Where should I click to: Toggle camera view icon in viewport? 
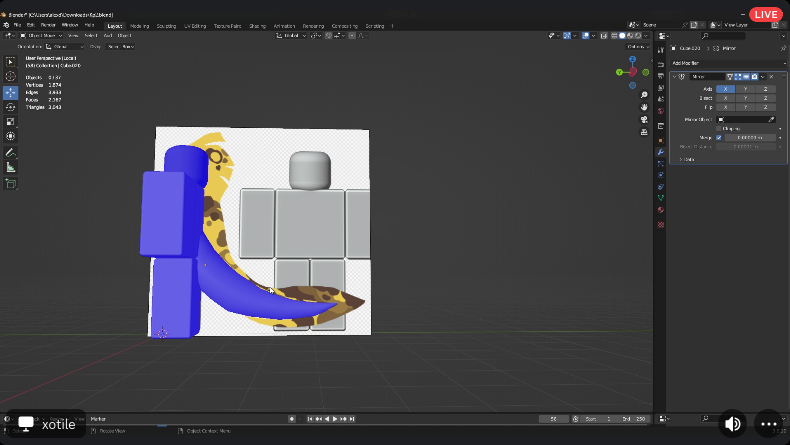point(644,119)
